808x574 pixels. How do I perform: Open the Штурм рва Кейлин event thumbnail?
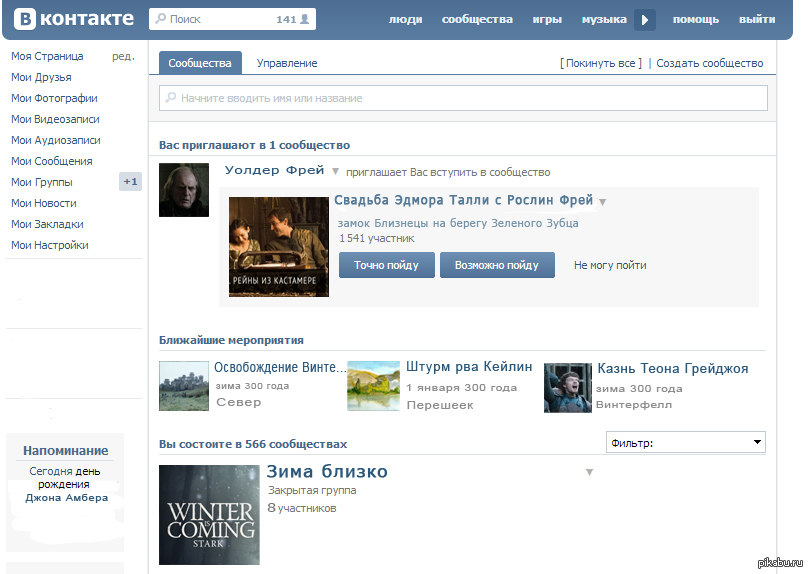tap(374, 385)
